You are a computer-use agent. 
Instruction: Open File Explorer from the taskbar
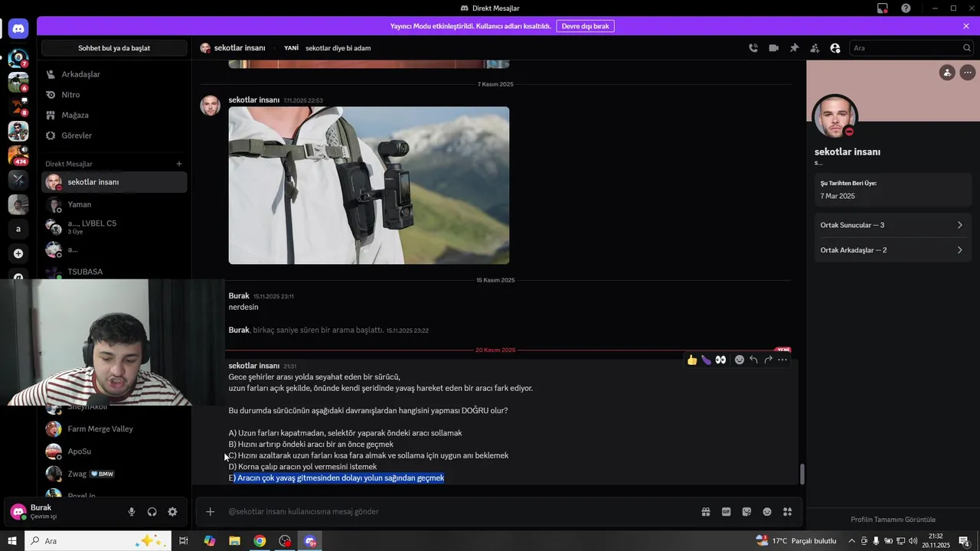[234, 541]
